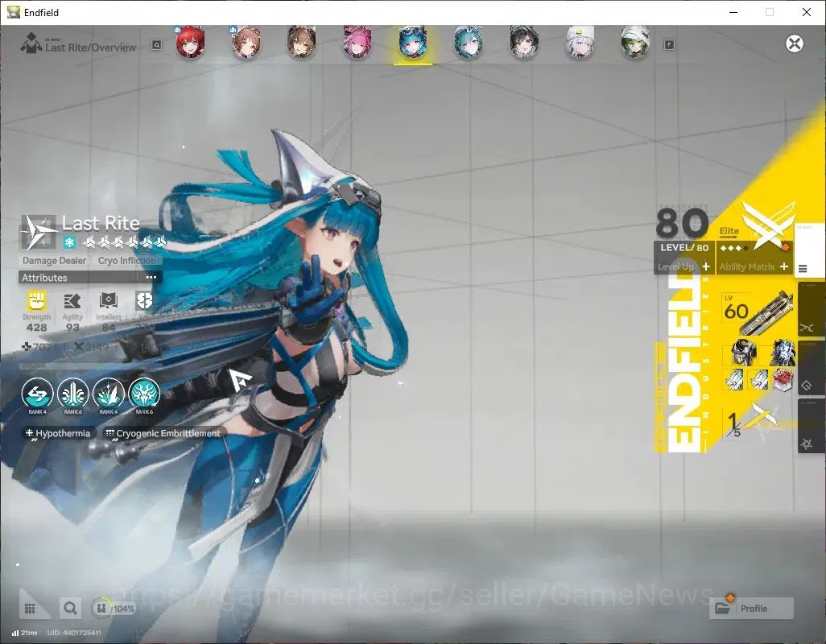
Task: Click the Will brain icon
Action: (144, 301)
